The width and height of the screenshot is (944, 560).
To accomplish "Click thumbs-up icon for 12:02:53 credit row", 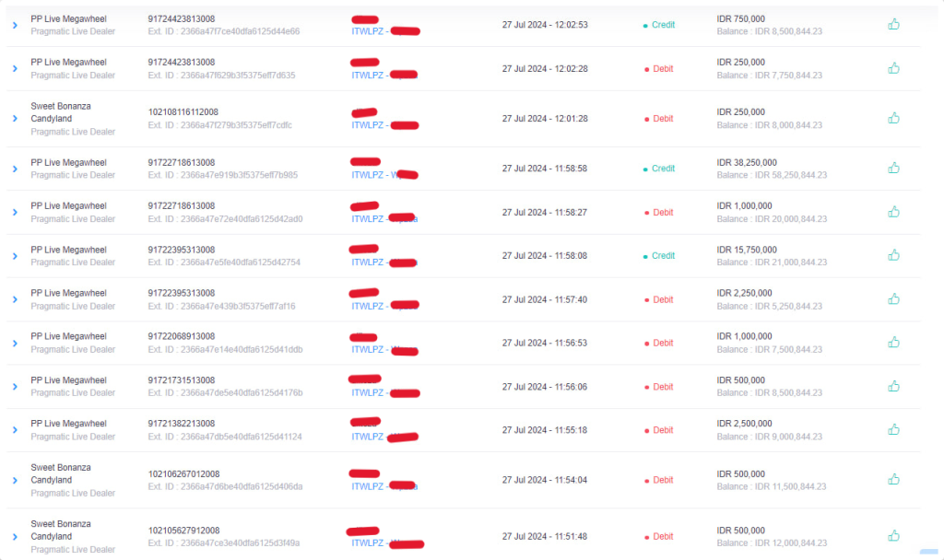I will [893, 24].
